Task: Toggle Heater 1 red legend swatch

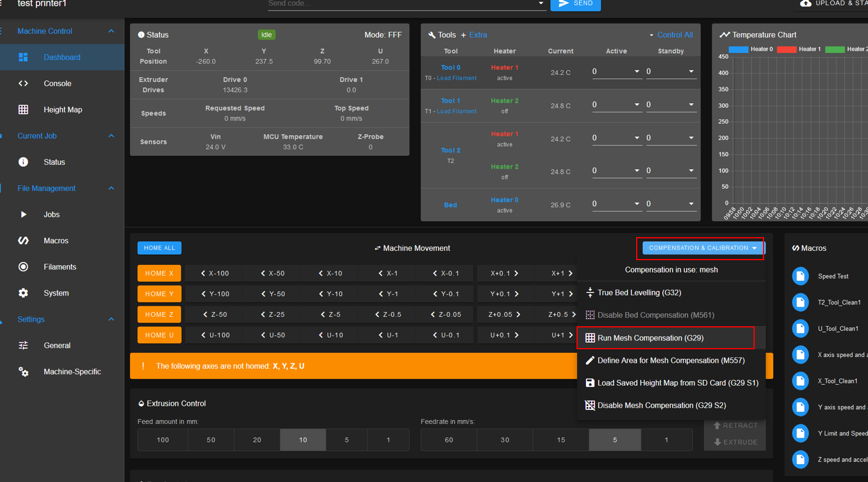Action: (787, 50)
